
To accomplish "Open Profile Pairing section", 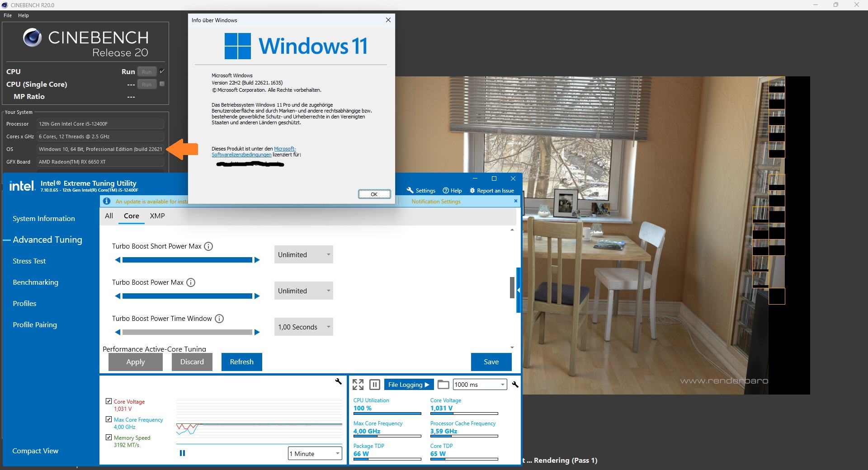I will click(x=35, y=324).
